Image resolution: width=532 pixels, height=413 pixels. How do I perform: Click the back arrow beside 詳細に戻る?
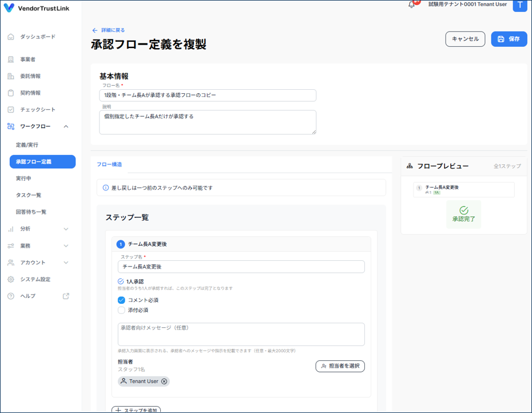pyautogui.click(x=94, y=30)
